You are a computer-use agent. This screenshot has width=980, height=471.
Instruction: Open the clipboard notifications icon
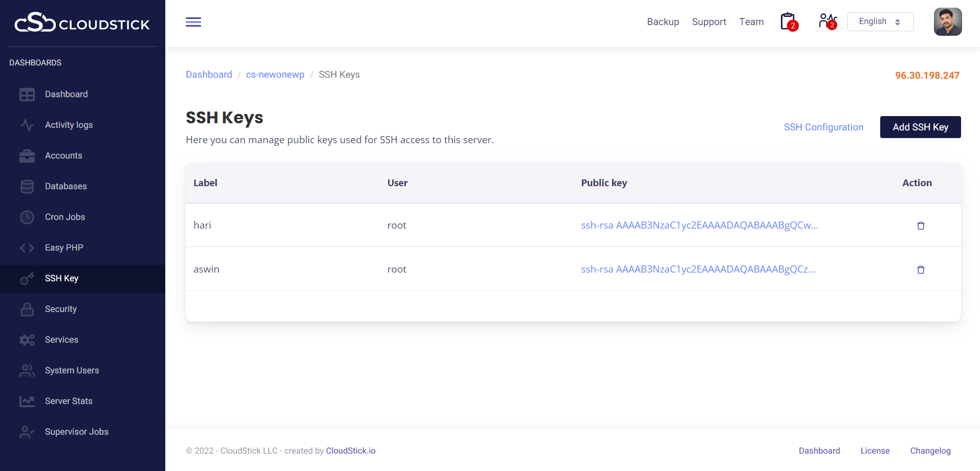click(x=788, y=22)
